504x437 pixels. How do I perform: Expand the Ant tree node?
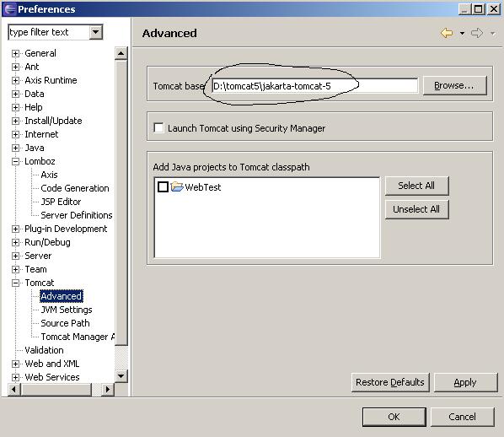(x=15, y=67)
